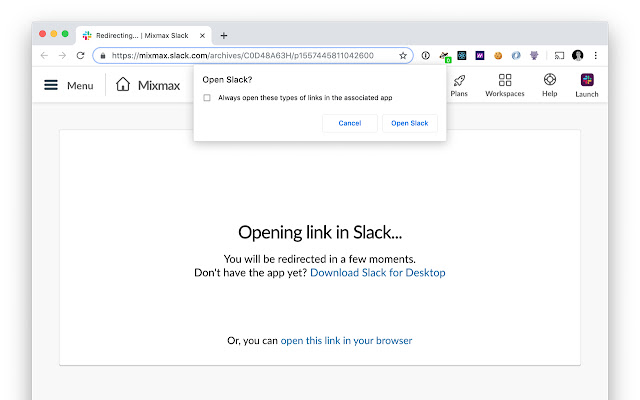640x400 pixels.
Task: Click the browser back arrow
Action: tap(44, 56)
